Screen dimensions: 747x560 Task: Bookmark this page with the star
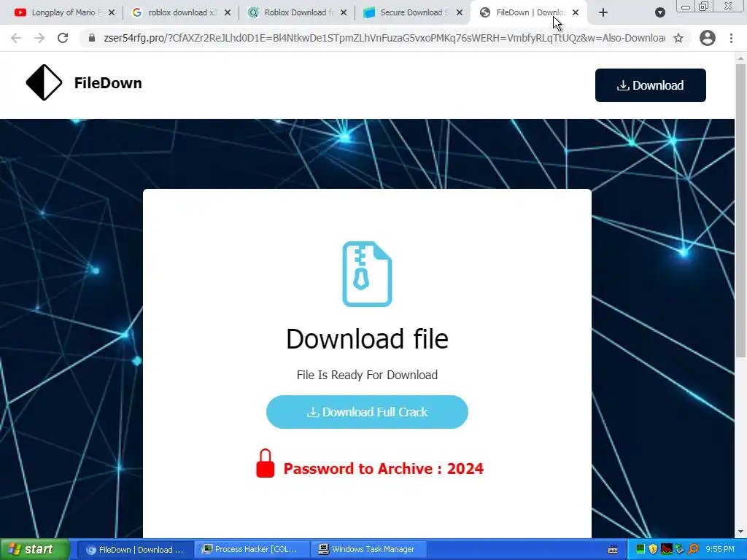point(678,38)
